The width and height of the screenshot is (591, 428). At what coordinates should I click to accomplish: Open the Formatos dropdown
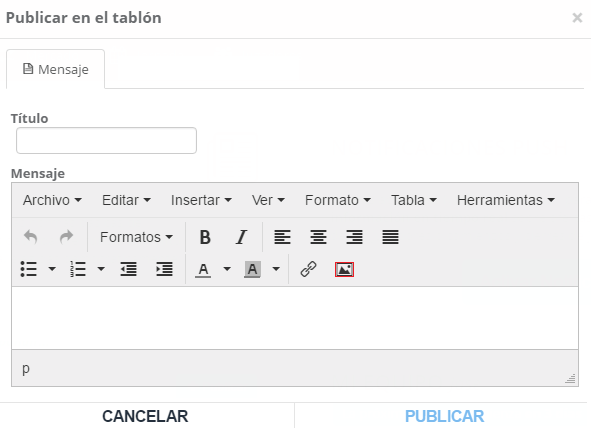[x=136, y=237]
